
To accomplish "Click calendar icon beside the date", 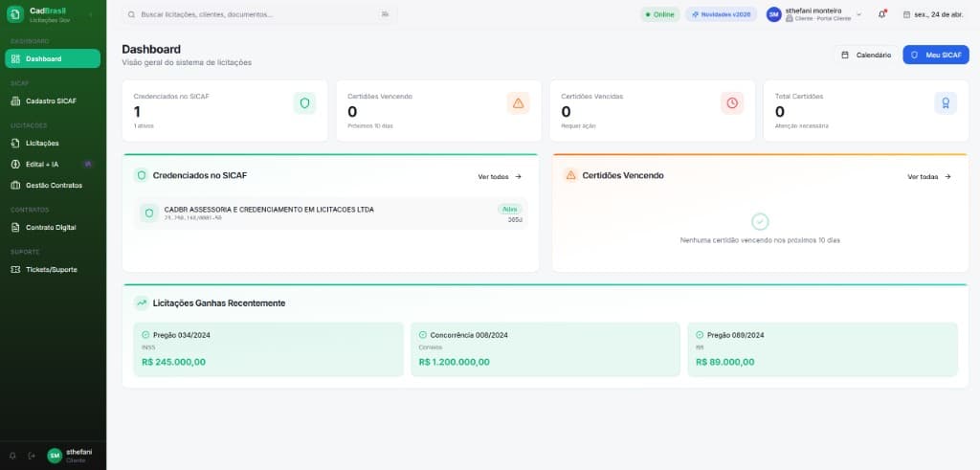I will pyautogui.click(x=906, y=14).
